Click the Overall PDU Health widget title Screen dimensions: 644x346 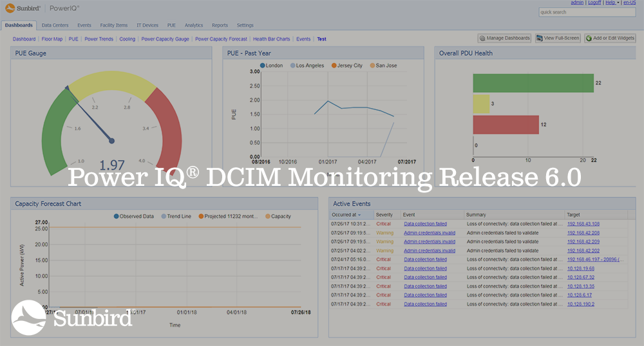(x=466, y=53)
